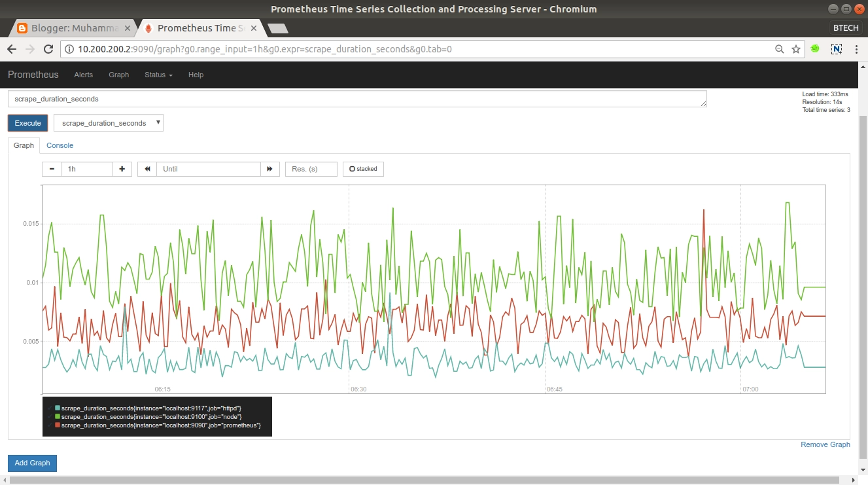
Task: Click the Until end time field
Action: tap(208, 169)
